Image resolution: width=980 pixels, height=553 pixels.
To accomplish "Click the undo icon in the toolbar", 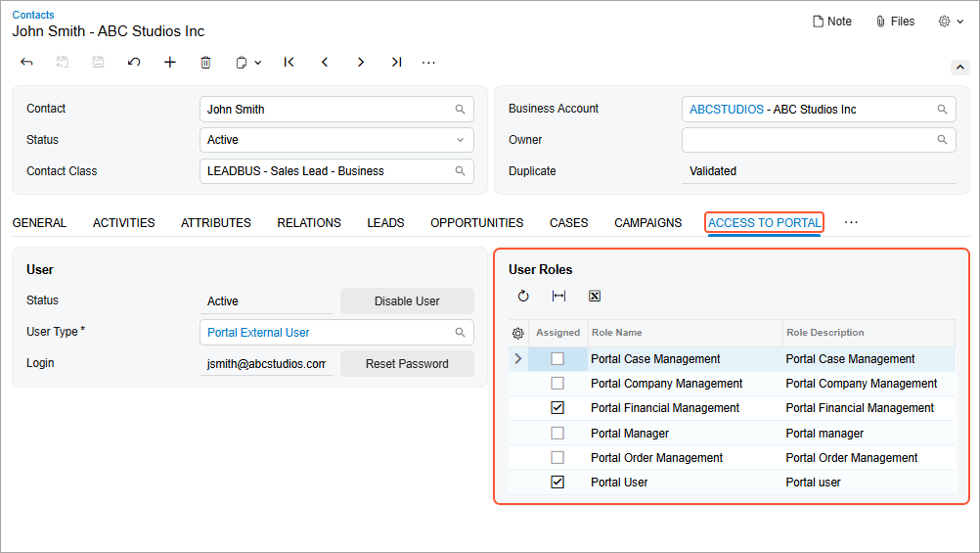I will pos(134,63).
